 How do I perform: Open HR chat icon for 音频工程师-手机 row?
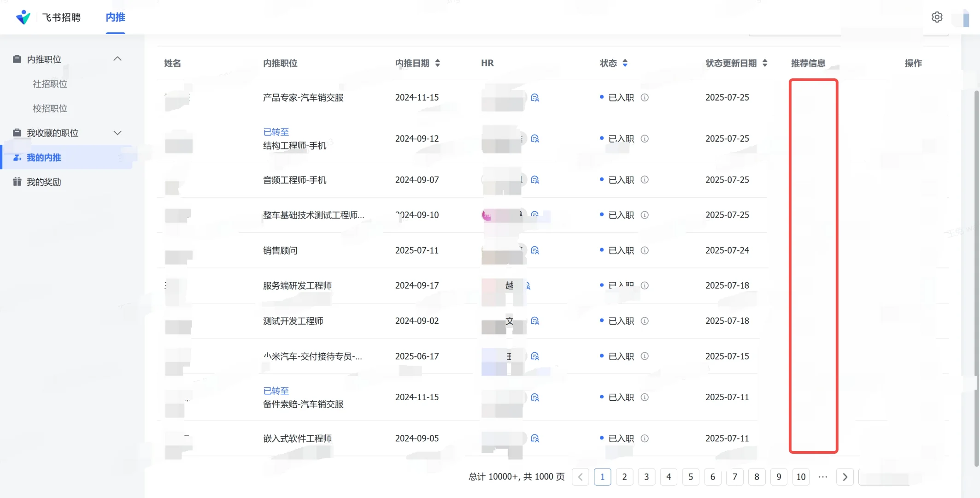coord(535,180)
